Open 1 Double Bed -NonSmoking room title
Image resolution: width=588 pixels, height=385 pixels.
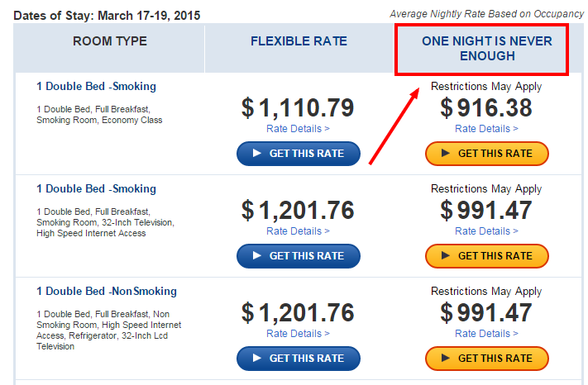(x=107, y=292)
